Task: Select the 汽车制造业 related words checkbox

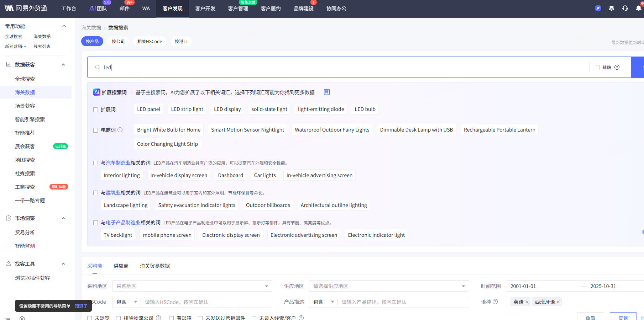Action: click(95, 163)
